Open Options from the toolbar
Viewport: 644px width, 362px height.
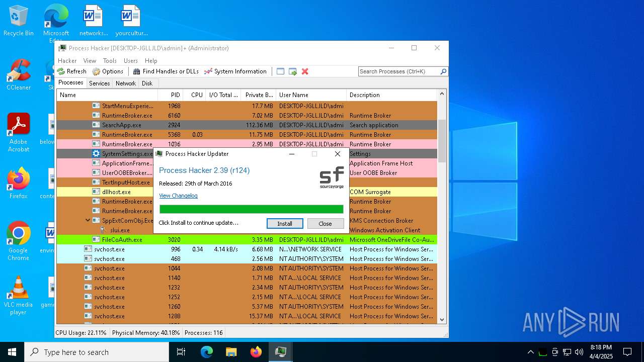point(108,71)
